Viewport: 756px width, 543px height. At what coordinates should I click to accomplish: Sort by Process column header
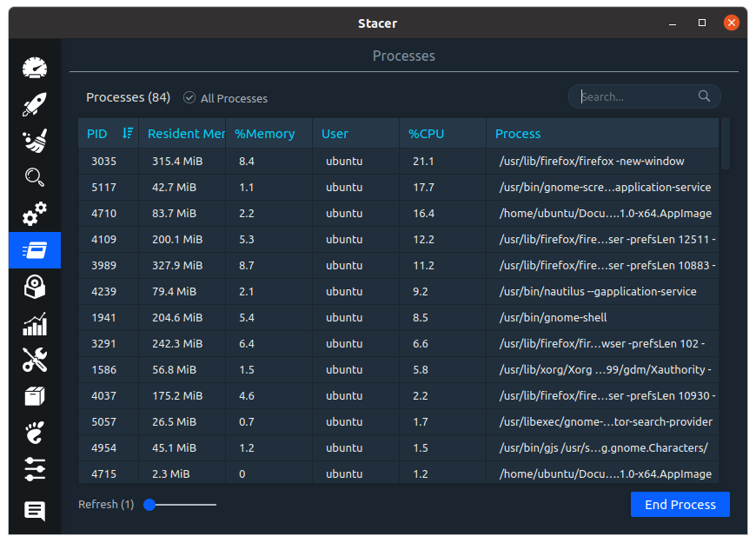coord(602,134)
